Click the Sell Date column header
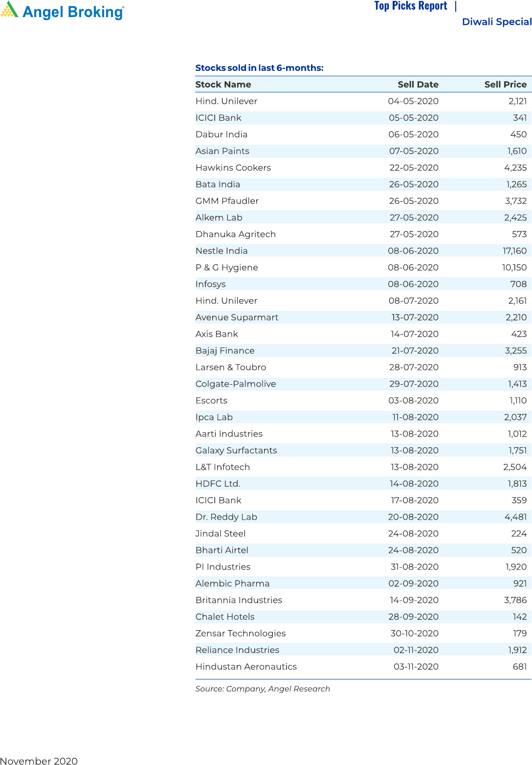Viewport: 532px width, 765px height. pos(418,85)
